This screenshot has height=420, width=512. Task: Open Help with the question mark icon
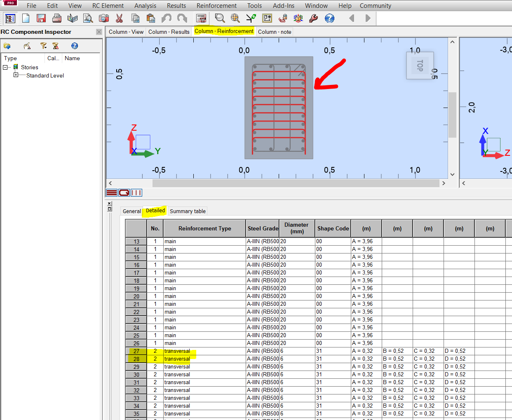point(329,18)
